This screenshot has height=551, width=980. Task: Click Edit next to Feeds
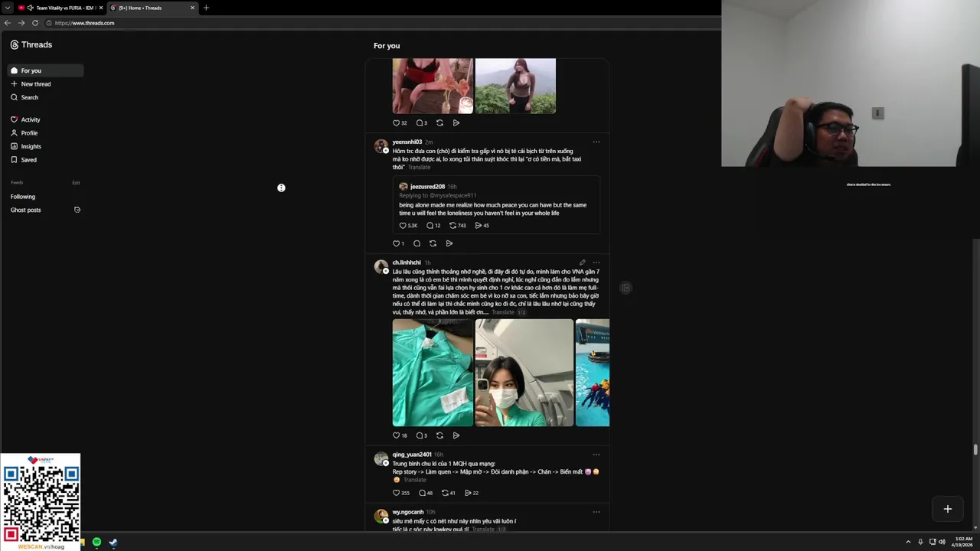pyautogui.click(x=76, y=183)
